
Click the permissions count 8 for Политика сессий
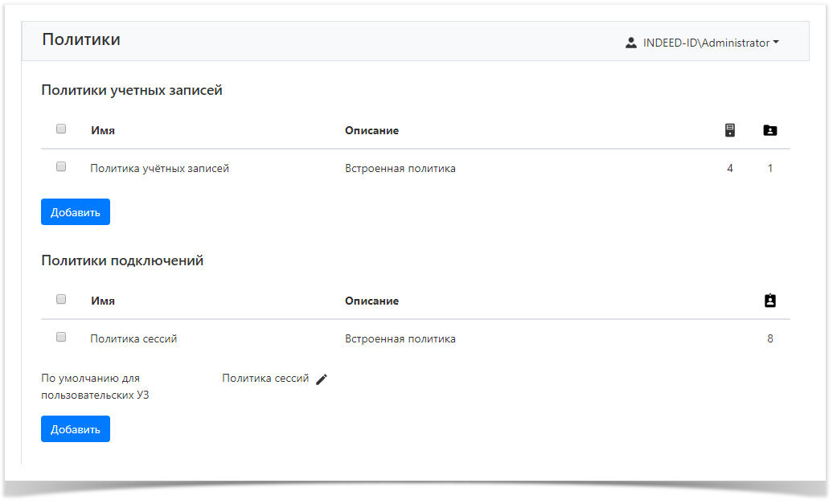click(770, 339)
